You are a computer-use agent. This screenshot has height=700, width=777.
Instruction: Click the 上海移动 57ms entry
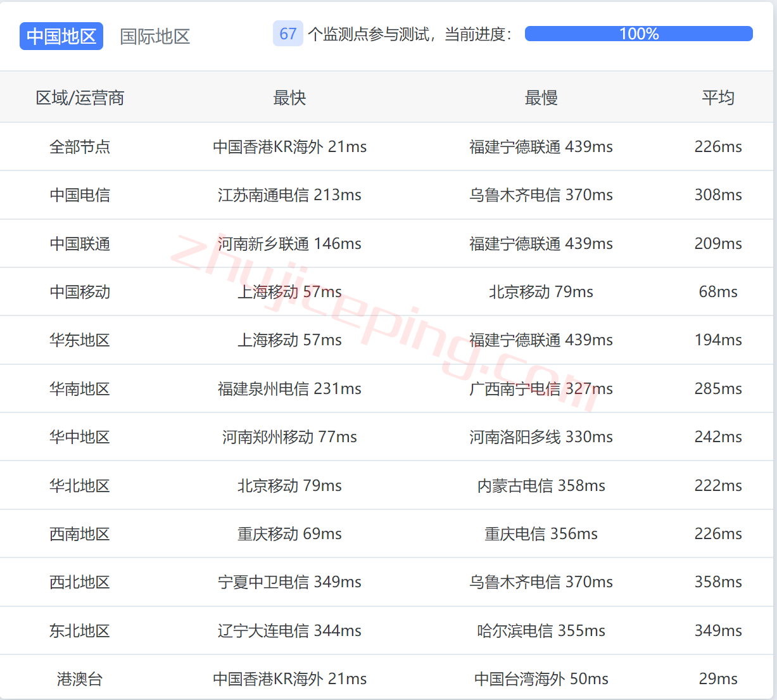[289, 292]
